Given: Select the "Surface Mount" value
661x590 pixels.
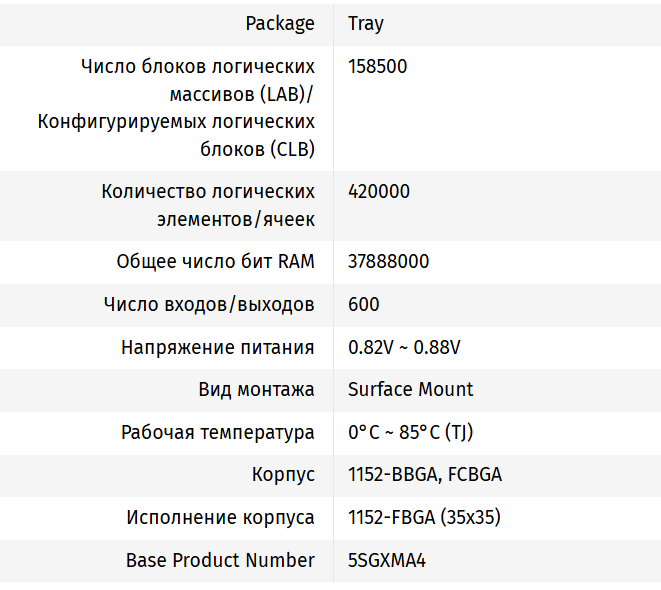Looking at the screenshot, I should tap(411, 389).
